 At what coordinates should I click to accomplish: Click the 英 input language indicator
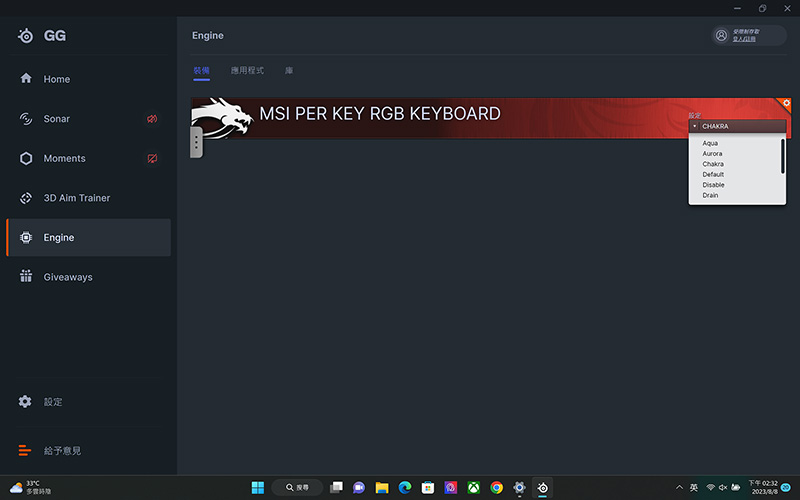tap(694, 487)
